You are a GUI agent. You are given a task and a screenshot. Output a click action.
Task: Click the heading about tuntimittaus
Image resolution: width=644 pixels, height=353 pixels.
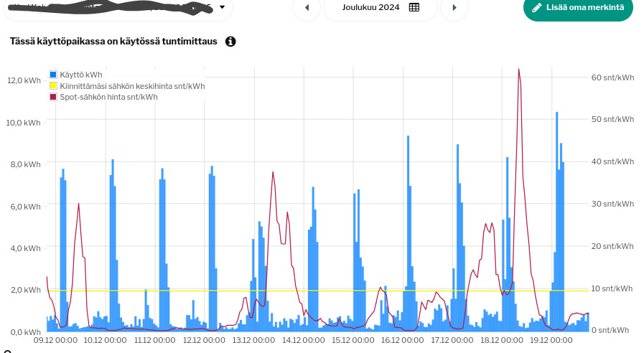[x=113, y=42]
